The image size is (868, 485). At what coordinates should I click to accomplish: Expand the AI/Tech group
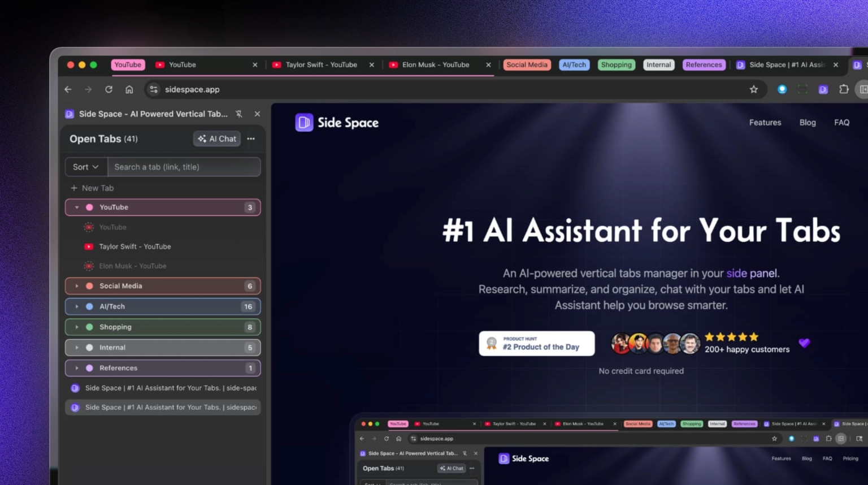pyautogui.click(x=77, y=306)
